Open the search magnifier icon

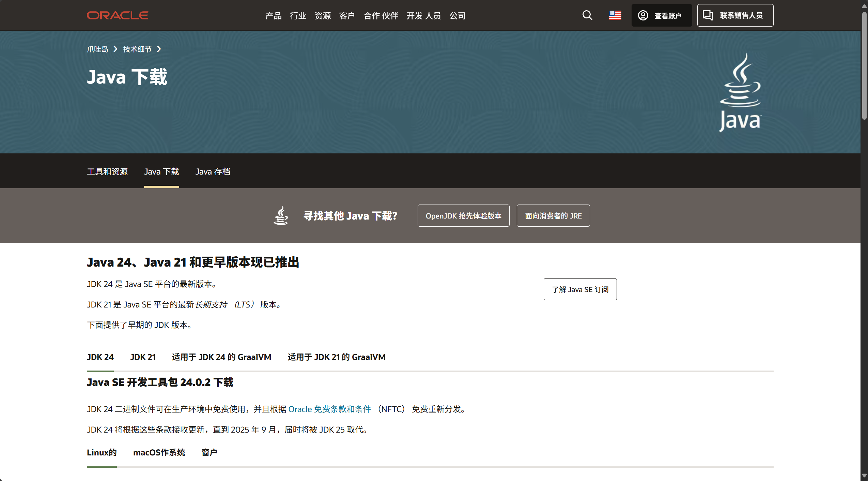point(587,15)
